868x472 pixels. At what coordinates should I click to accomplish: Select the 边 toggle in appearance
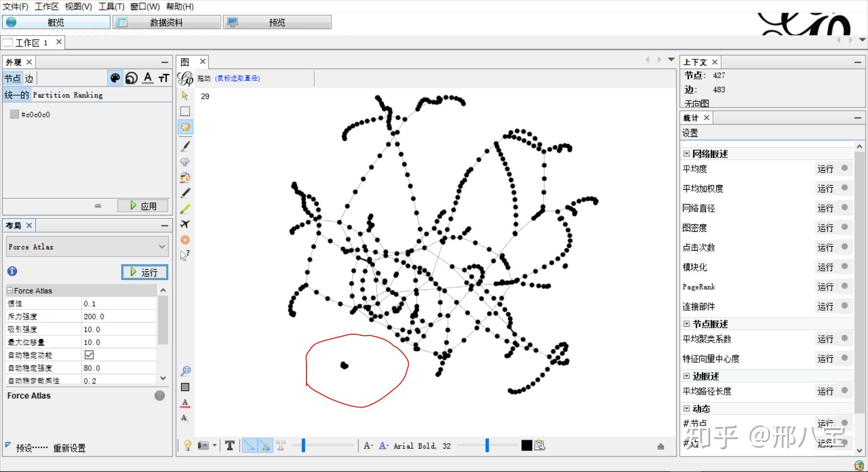coord(29,79)
